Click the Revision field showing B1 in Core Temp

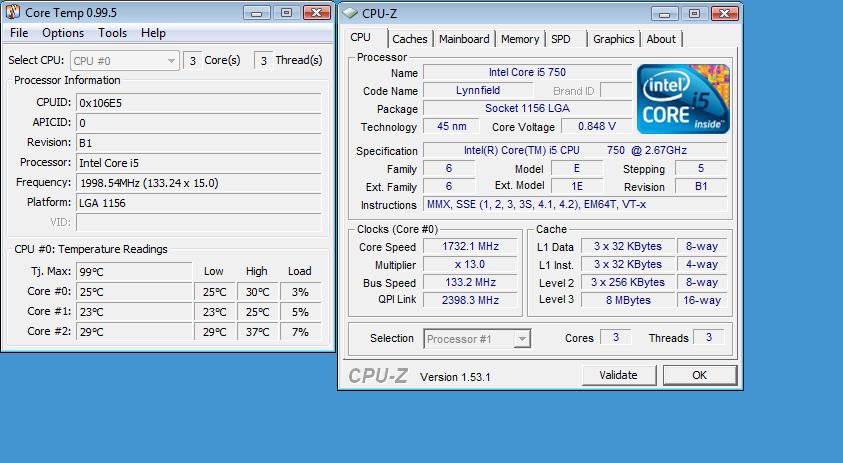click(198, 143)
